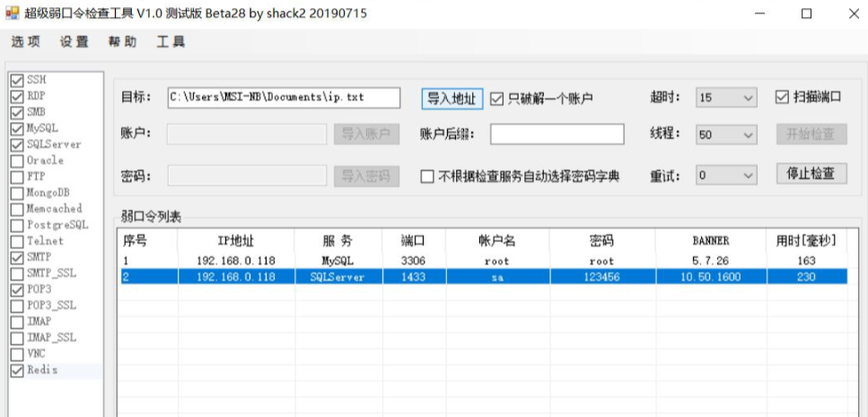Click the 账户后缀 input field
This screenshot has width=868, height=417.
click(557, 135)
